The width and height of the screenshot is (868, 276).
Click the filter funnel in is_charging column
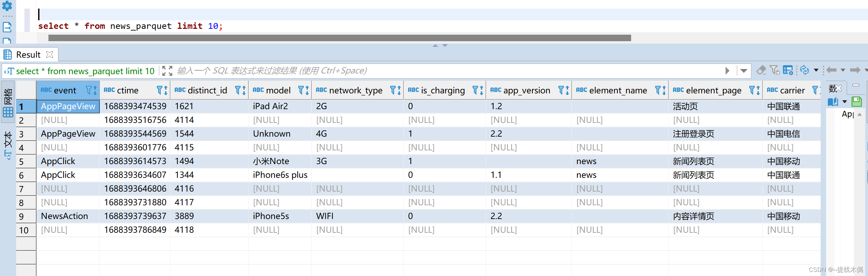pyautogui.click(x=475, y=90)
